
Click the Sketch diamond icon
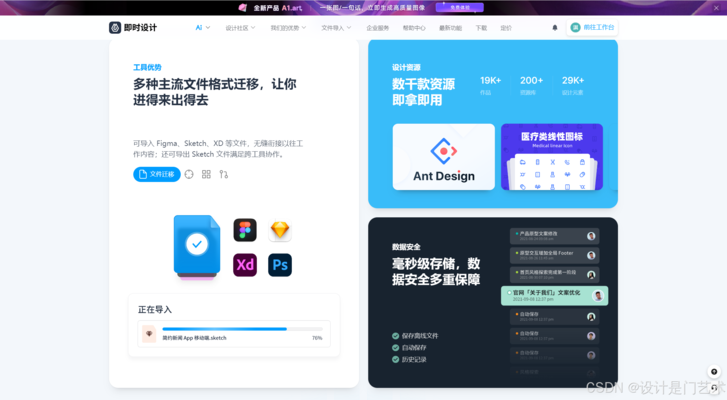280,230
